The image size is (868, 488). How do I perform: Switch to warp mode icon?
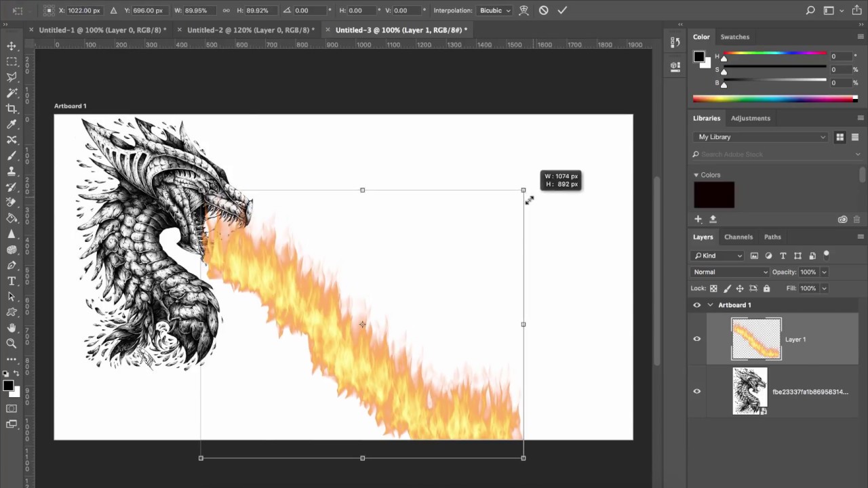[524, 10]
